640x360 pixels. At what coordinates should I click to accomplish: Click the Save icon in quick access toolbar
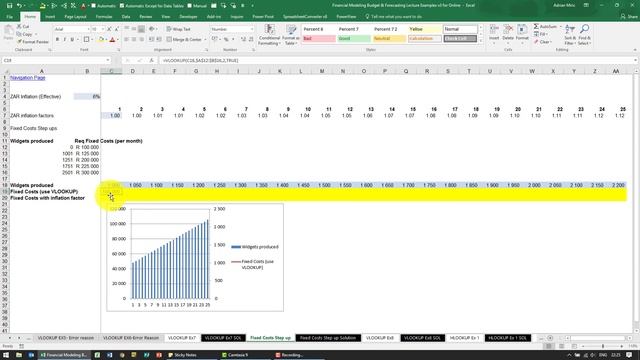pyautogui.click(x=9, y=5)
